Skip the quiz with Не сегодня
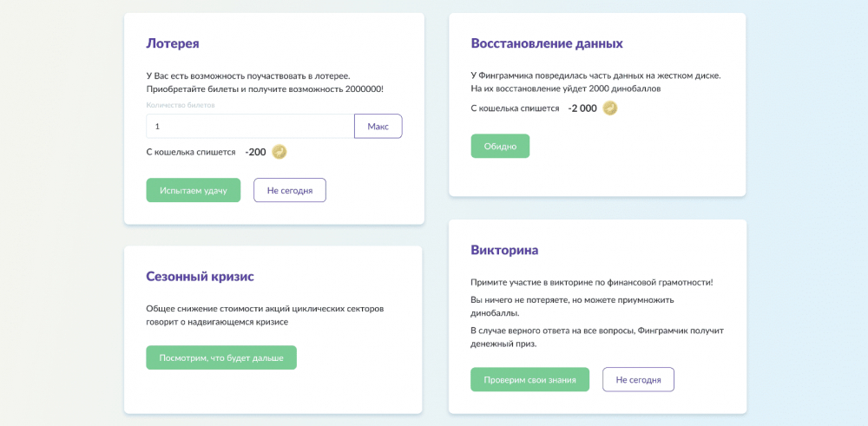Screen dimensions: 868x426 pos(638,379)
